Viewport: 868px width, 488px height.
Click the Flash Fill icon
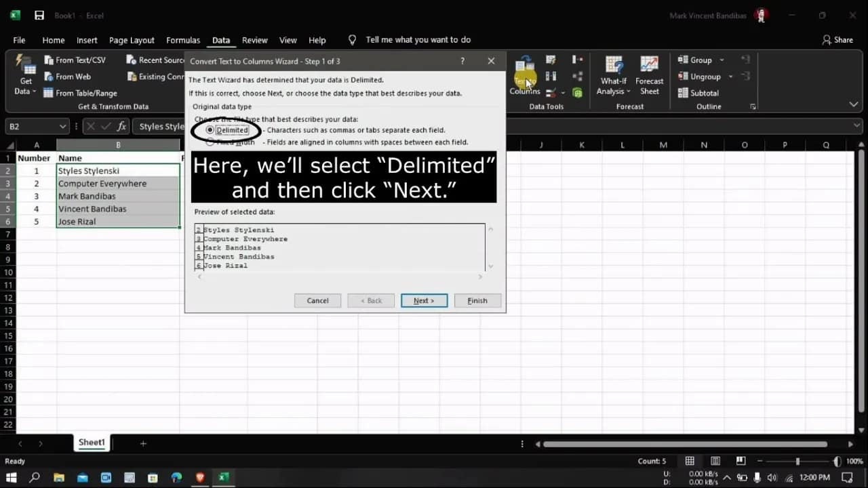click(550, 60)
